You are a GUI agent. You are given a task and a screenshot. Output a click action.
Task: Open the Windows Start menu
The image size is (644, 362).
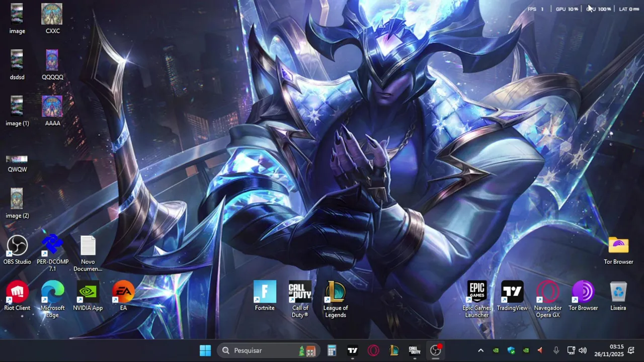(205, 350)
